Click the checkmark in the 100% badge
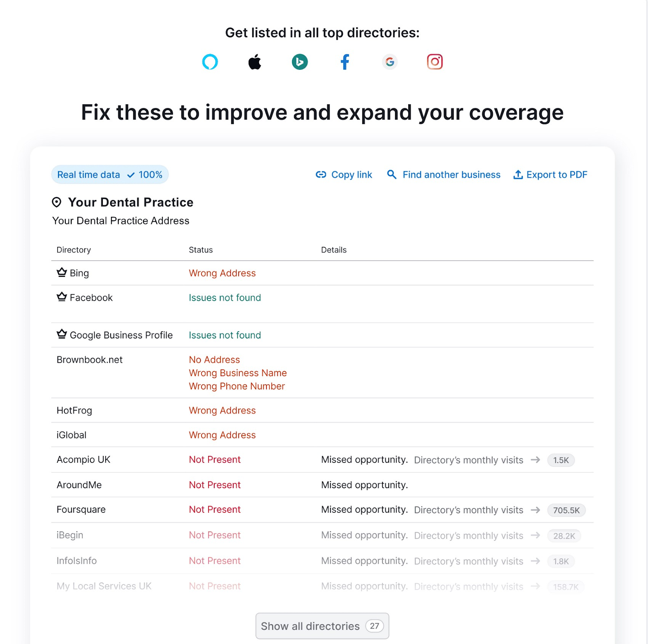This screenshot has width=648, height=644. [x=130, y=175]
